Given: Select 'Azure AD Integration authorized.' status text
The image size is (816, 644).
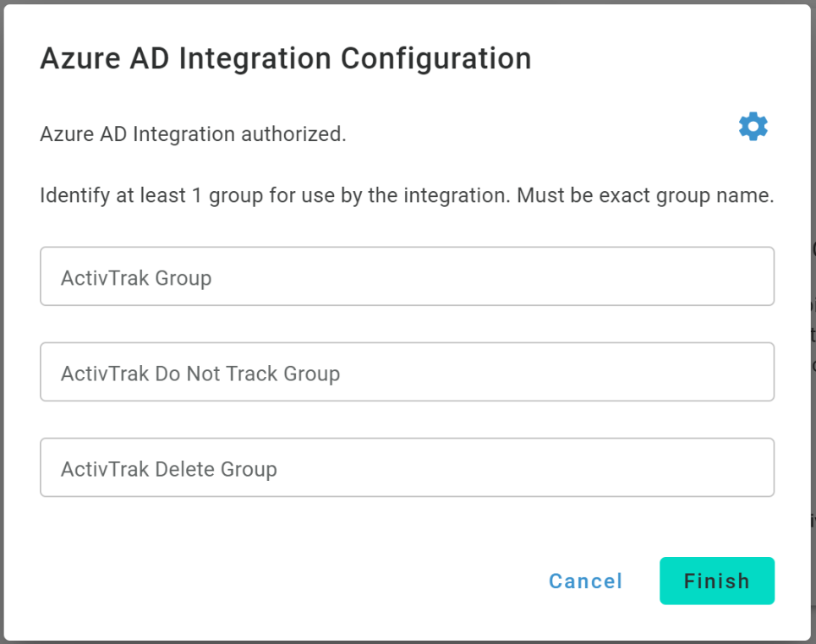Looking at the screenshot, I should pos(193,134).
